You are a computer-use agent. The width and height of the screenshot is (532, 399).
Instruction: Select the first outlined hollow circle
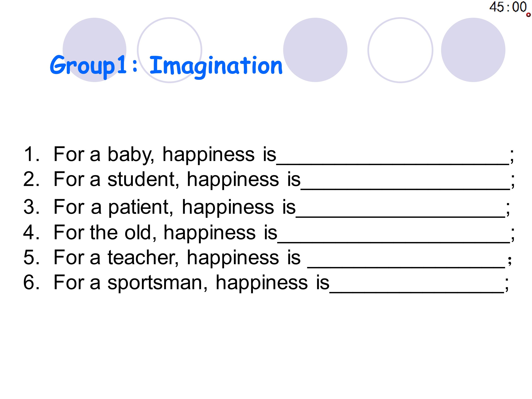tap(170, 50)
